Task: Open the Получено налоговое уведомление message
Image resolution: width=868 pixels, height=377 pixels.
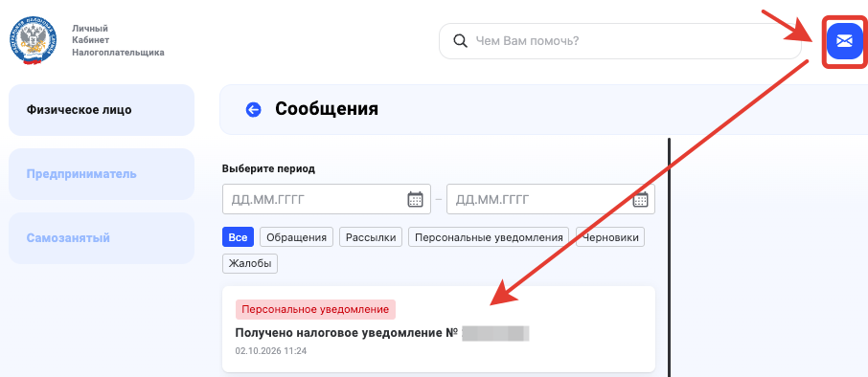Action: pos(439,329)
